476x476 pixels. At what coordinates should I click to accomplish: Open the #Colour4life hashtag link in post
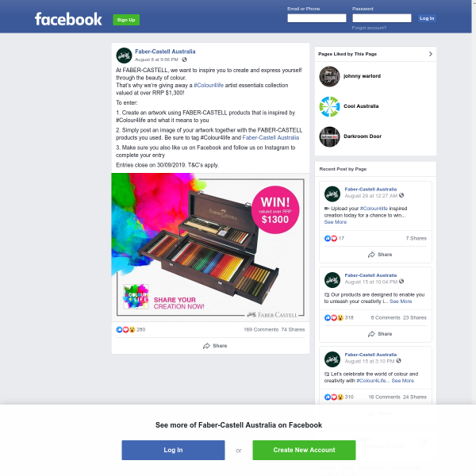click(209, 86)
